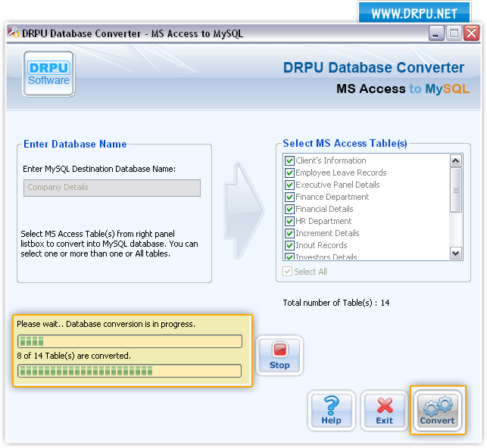
Task: Close the converter window
Action: click(x=471, y=33)
